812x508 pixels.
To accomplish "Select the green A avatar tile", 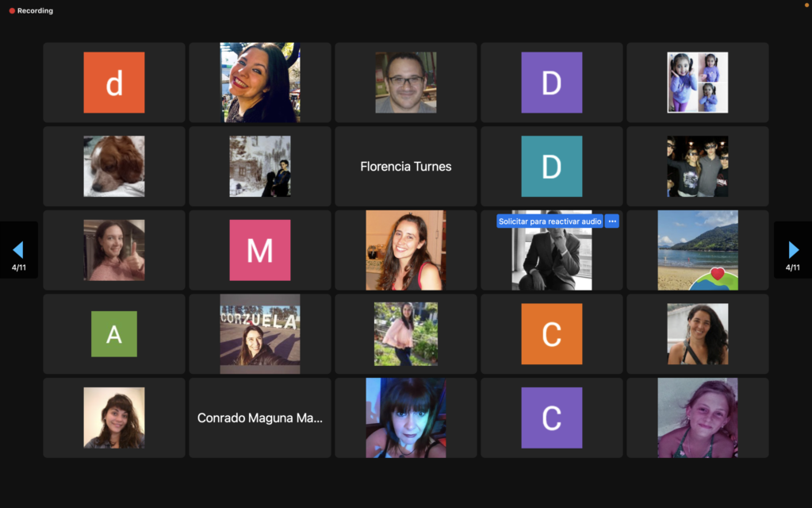I will [x=114, y=334].
